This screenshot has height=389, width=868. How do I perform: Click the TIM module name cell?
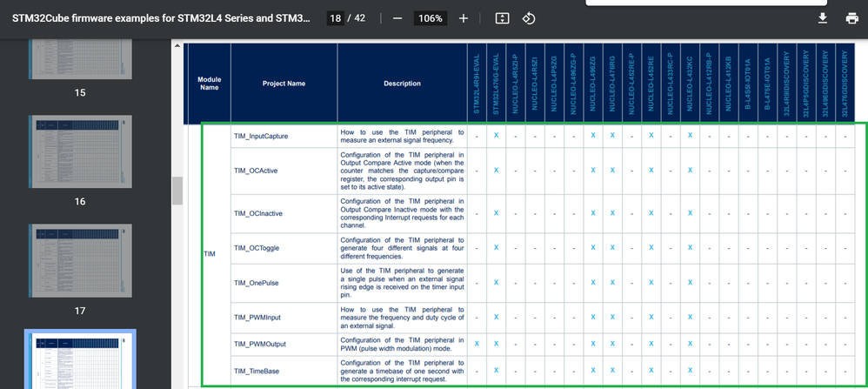click(210, 254)
